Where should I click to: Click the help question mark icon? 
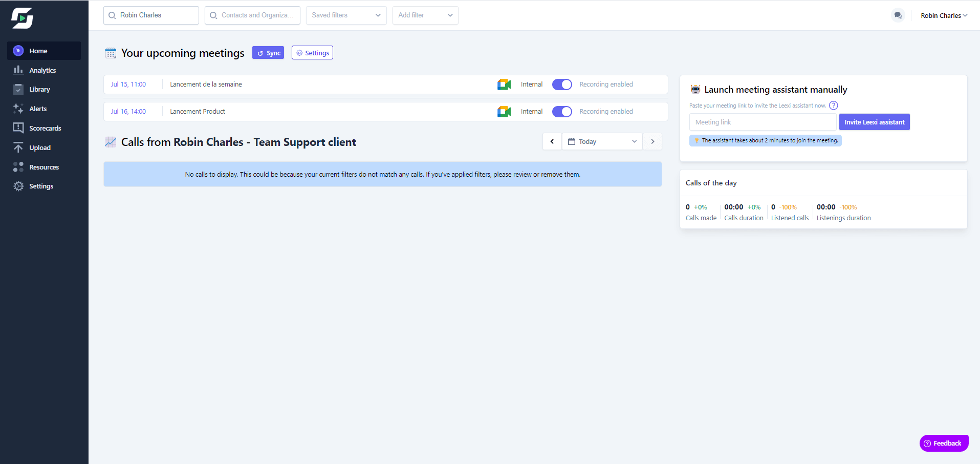click(x=833, y=106)
